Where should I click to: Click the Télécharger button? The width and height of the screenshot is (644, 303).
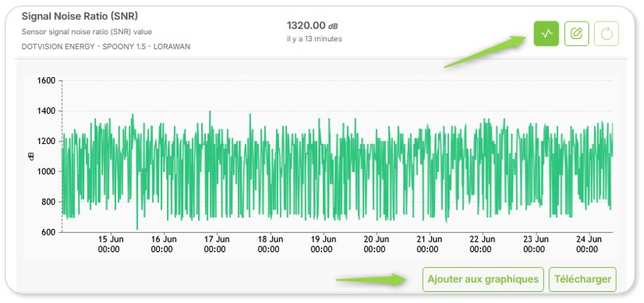[x=583, y=280]
